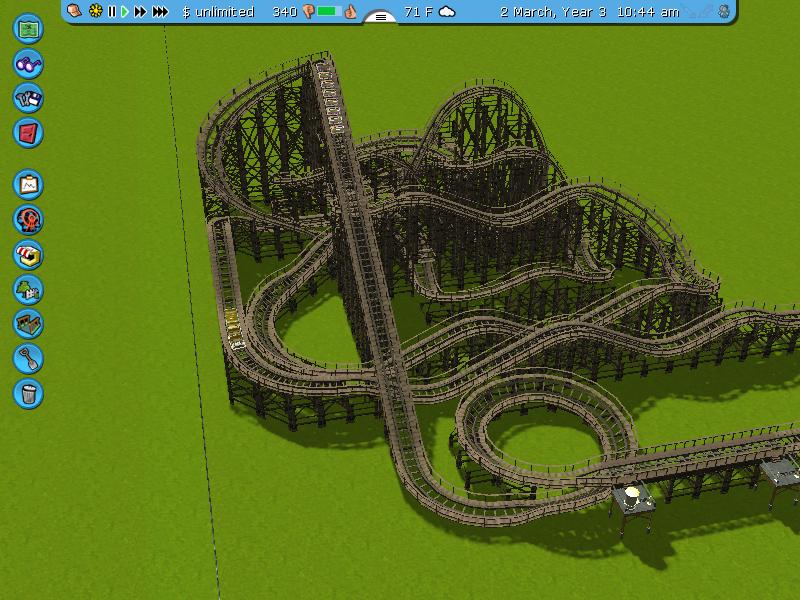Click the '$ unlimited' money display
Image resolution: width=800 pixels, height=600 pixels.
[x=218, y=12]
